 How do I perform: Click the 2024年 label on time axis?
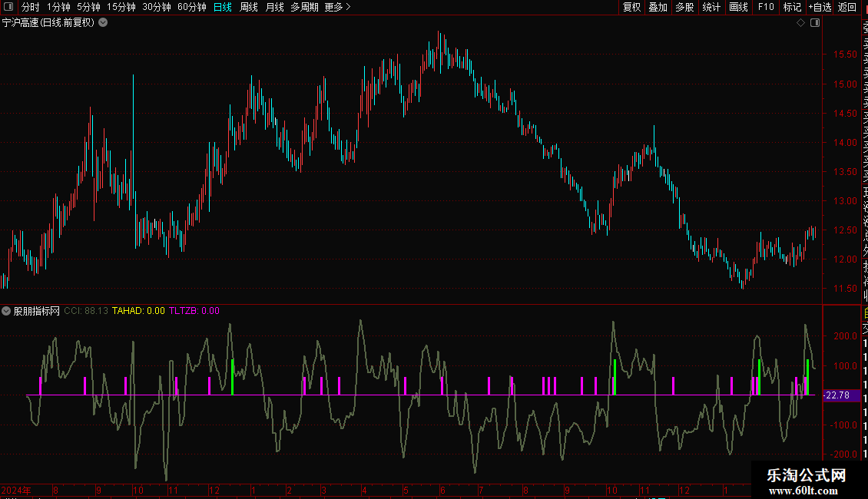(x=16, y=490)
